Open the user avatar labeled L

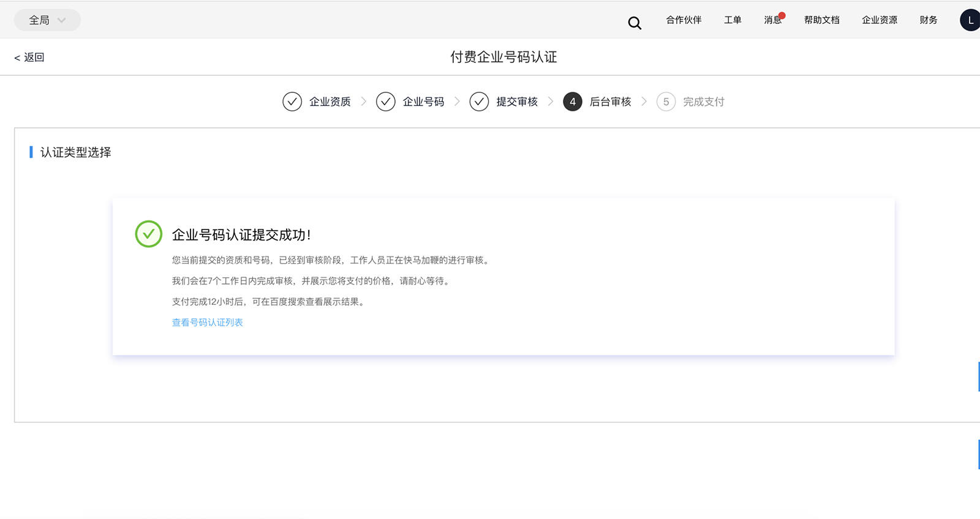(970, 20)
